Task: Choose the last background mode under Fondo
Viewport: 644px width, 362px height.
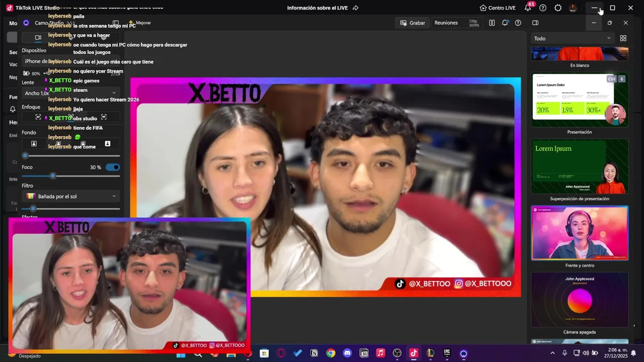Action: point(107,144)
